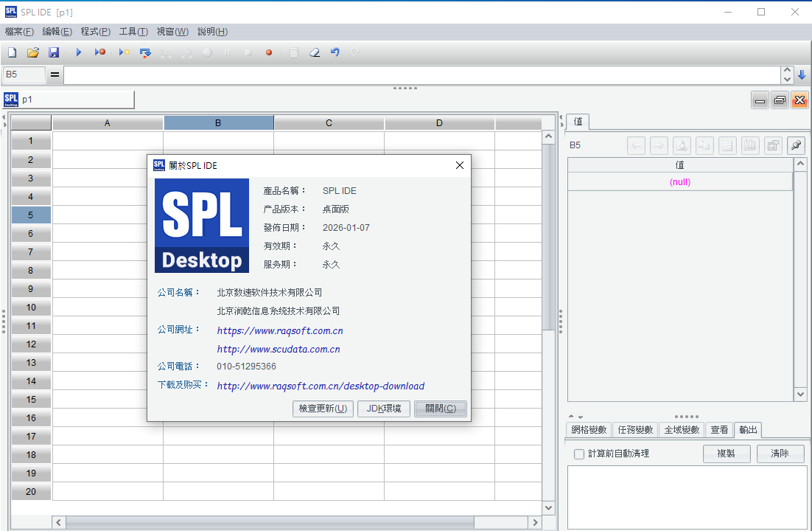Enable the 計算前自動清理 checkbox
This screenshot has height=531, width=812.
[579, 454]
